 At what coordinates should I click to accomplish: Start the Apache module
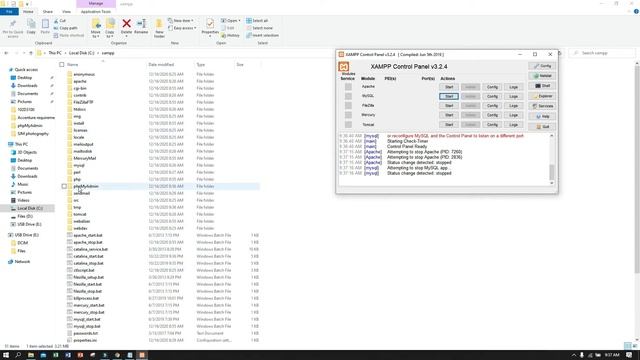(x=449, y=87)
